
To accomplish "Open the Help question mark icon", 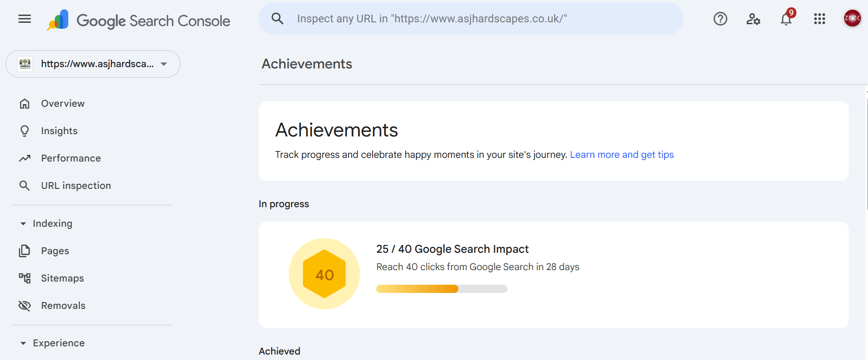I will (720, 19).
